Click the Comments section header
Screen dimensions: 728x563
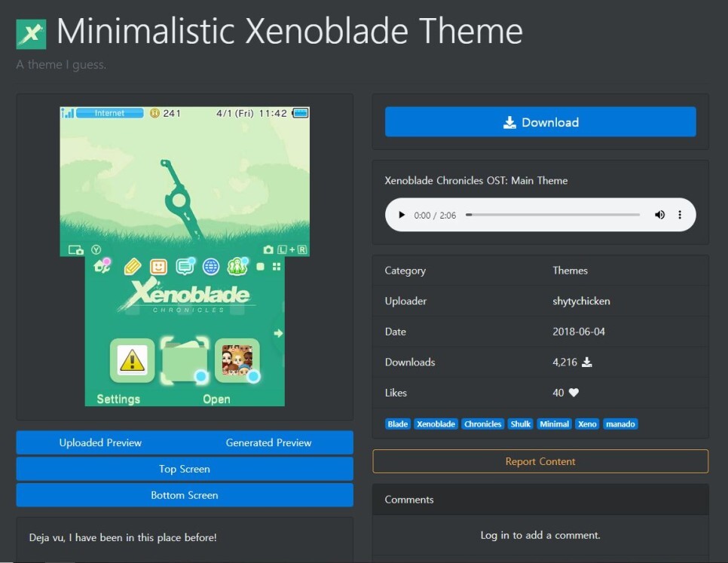(540, 500)
